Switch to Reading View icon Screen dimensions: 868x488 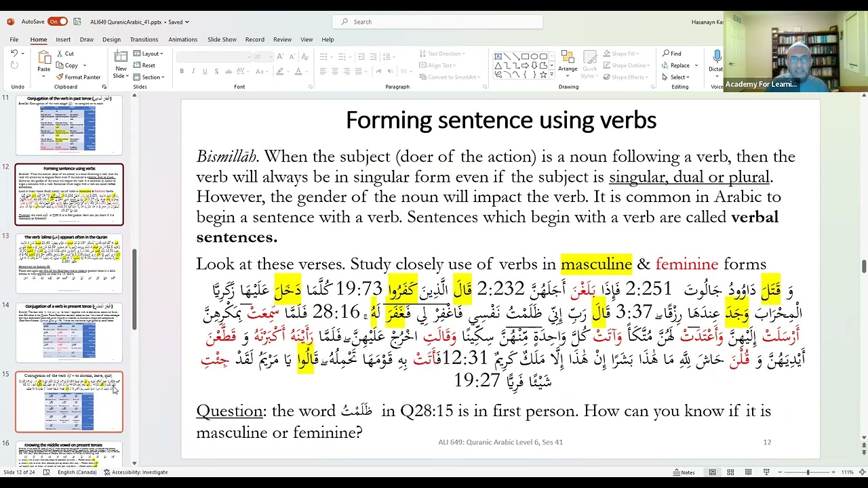(749, 472)
